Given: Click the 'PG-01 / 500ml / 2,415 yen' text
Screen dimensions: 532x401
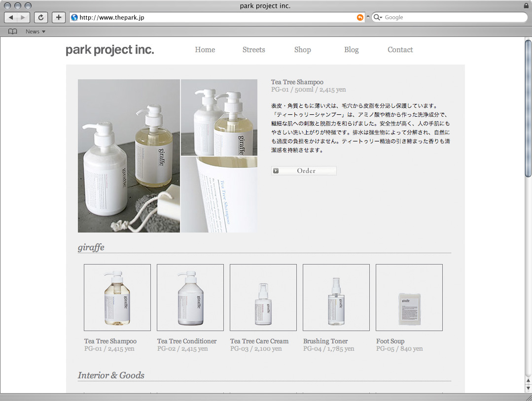Looking at the screenshot, I should tap(309, 90).
